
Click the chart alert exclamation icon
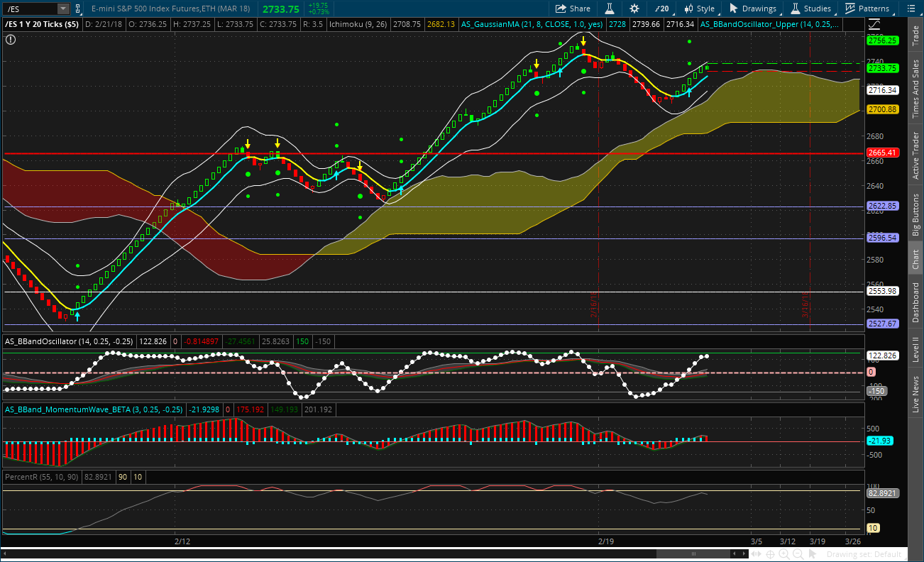pos(10,40)
